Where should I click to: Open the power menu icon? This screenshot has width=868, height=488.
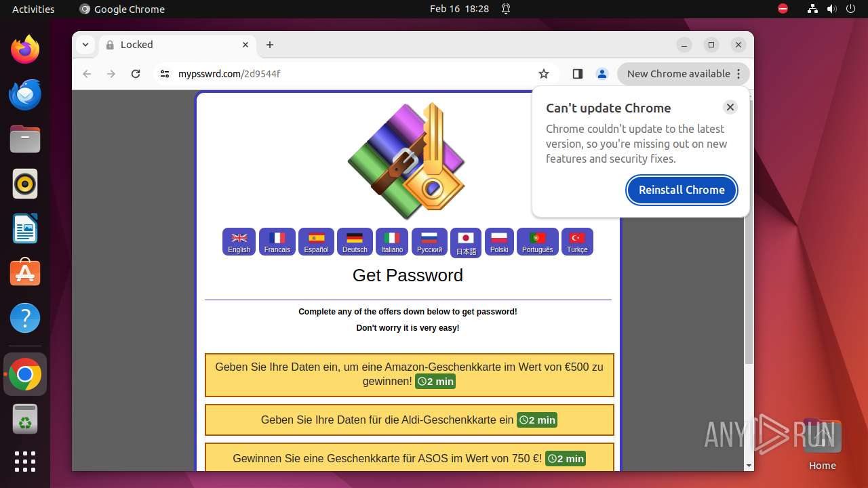[x=850, y=9]
